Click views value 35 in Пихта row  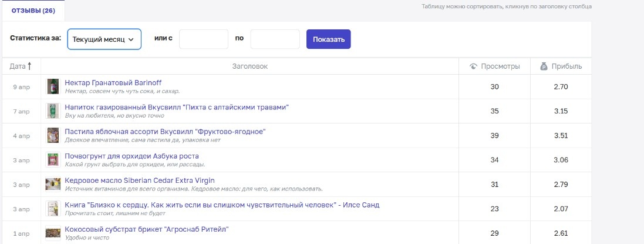pos(494,111)
